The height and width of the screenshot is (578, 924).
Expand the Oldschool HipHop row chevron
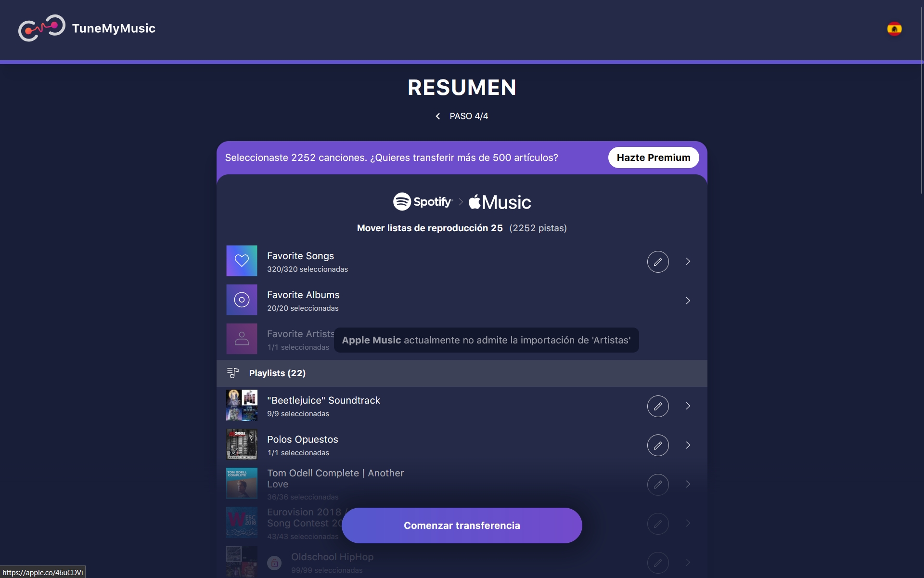point(688,563)
